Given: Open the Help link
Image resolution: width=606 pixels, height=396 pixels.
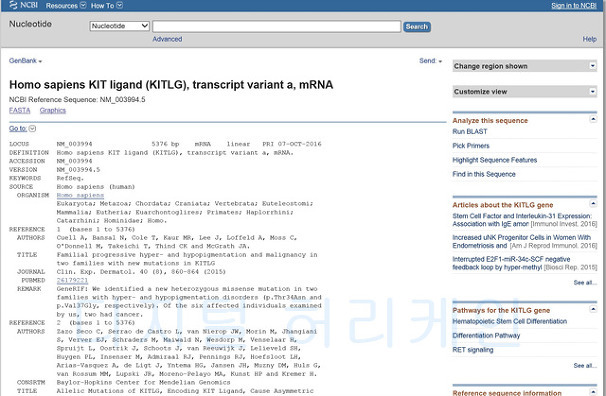Looking at the screenshot, I should [589, 39].
